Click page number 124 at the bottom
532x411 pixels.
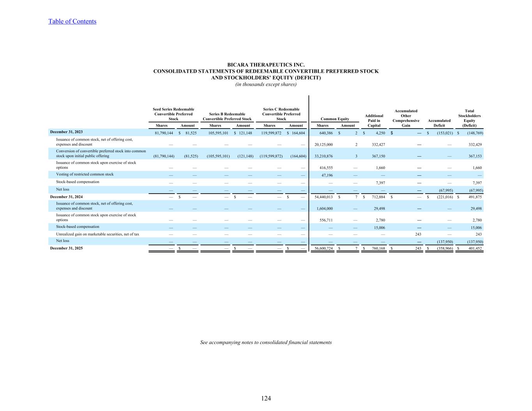pyautogui.click(x=266, y=398)
